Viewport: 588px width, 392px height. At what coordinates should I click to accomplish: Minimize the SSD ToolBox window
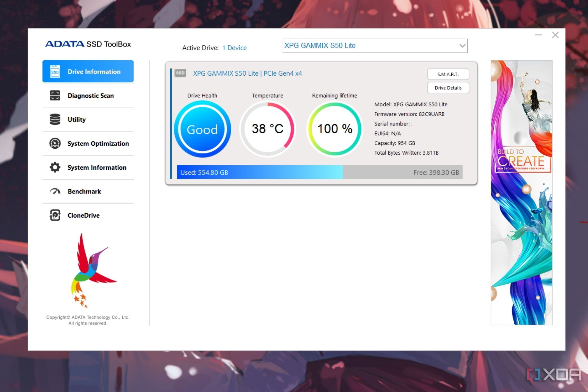coord(538,35)
